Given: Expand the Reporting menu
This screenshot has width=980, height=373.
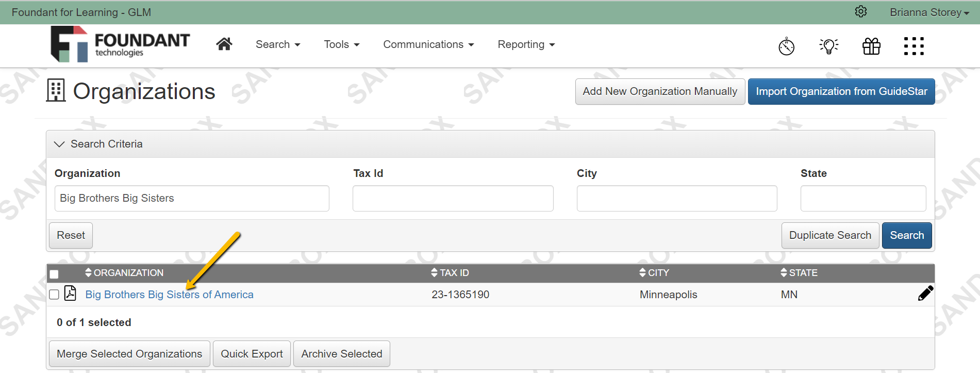Looking at the screenshot, I should click(526, 44).
